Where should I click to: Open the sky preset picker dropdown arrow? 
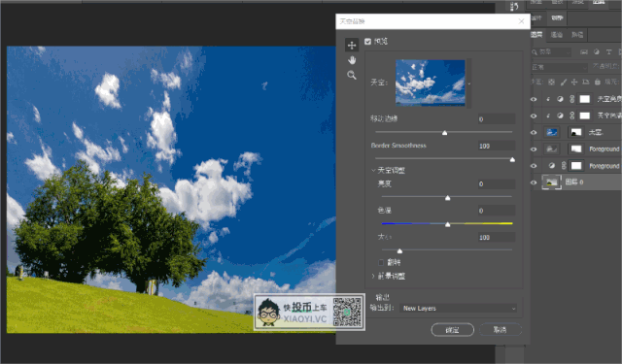pos(469,83)
